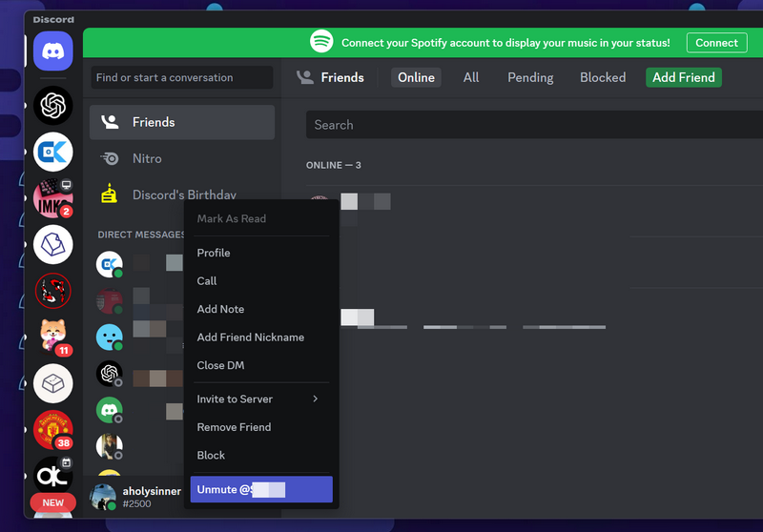Switch to the Blocked friends tab
The height and width of the screenshot is (532, 763).
click(603, 77)
